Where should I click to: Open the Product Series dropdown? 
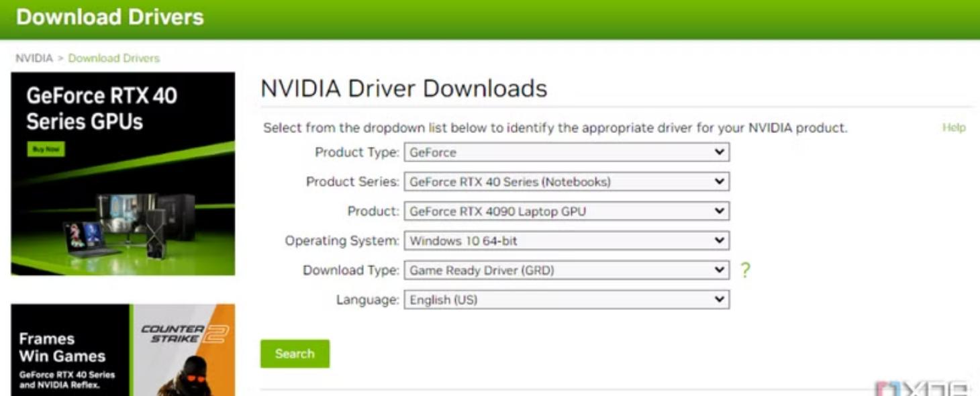point(567,182)
